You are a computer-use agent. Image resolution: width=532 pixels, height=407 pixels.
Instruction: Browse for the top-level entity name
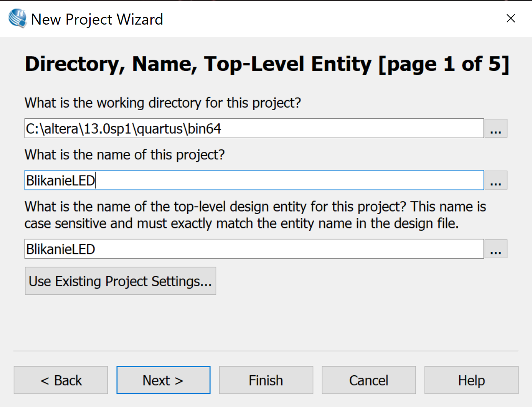(x=496, y=249)
